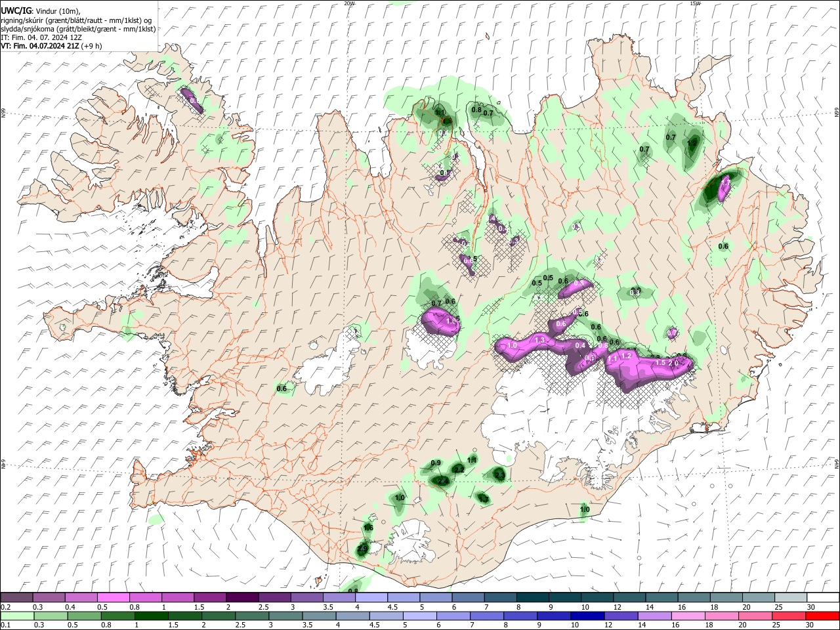
Task: Select the 2.4 precipitation label in south
Action: tap(443, 482)
